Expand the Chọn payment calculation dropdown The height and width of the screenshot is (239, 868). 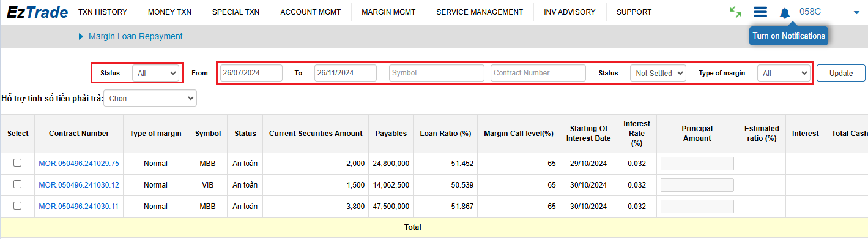pos(150,98)
